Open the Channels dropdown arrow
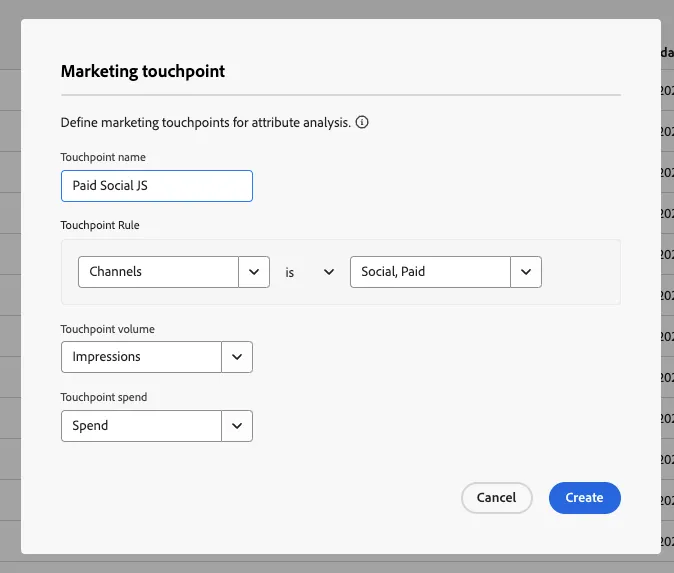 coord(254,272)
